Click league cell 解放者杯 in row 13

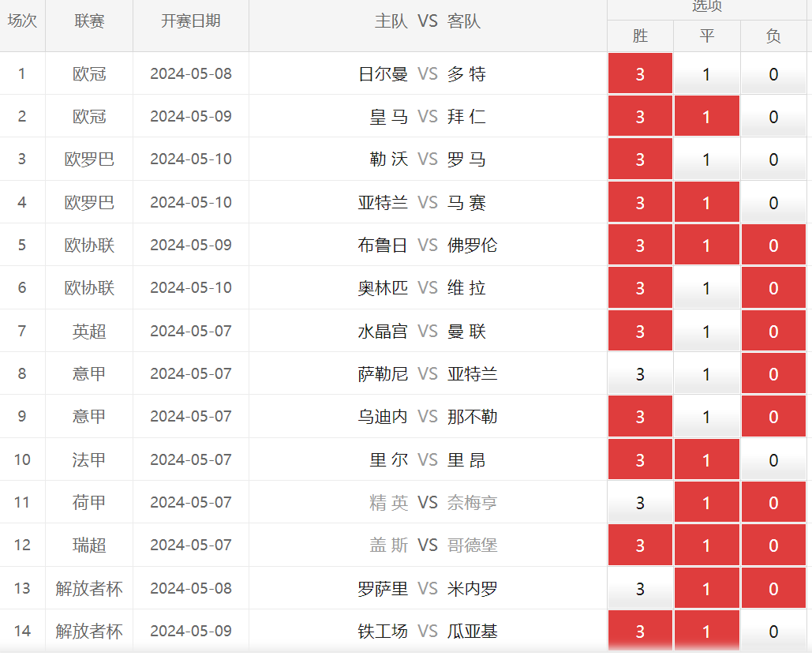click(x=89, y=588)
